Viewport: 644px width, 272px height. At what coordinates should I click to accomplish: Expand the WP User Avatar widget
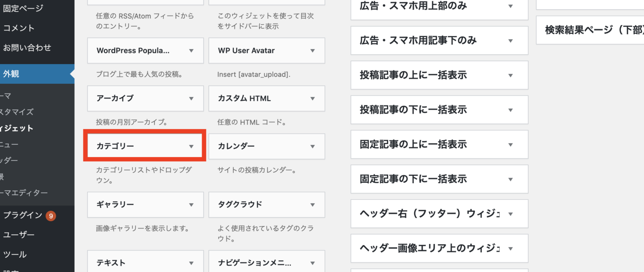(266, 50)
